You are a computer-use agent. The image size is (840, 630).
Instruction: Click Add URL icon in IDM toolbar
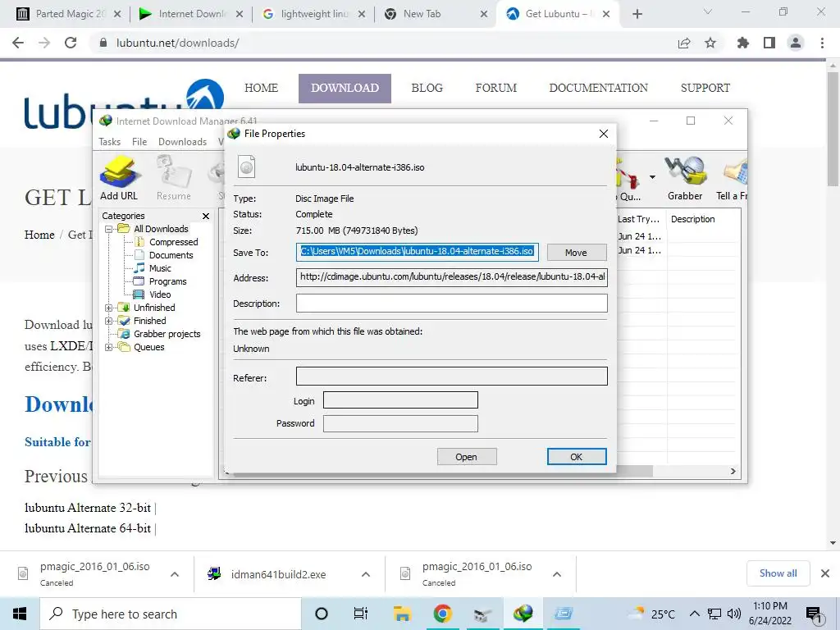pyautogui.click(x=119, y=178)
